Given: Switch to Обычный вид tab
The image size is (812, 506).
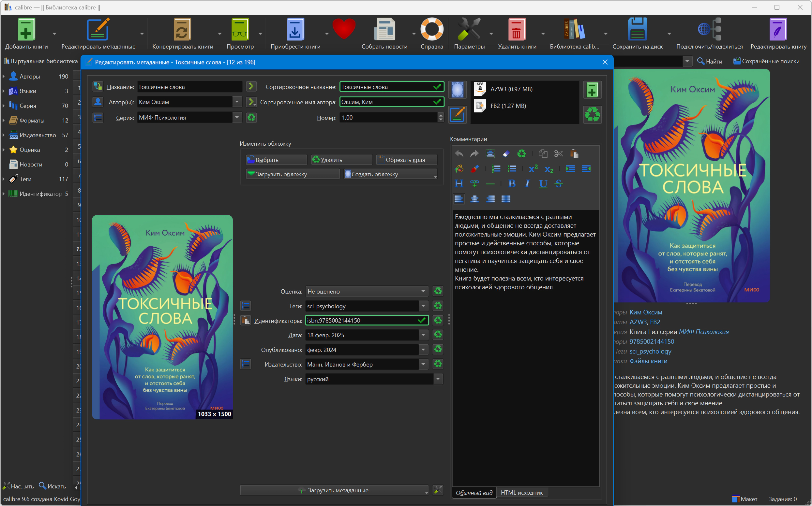Looking at the screenshot, I should (x=474, y=493).
